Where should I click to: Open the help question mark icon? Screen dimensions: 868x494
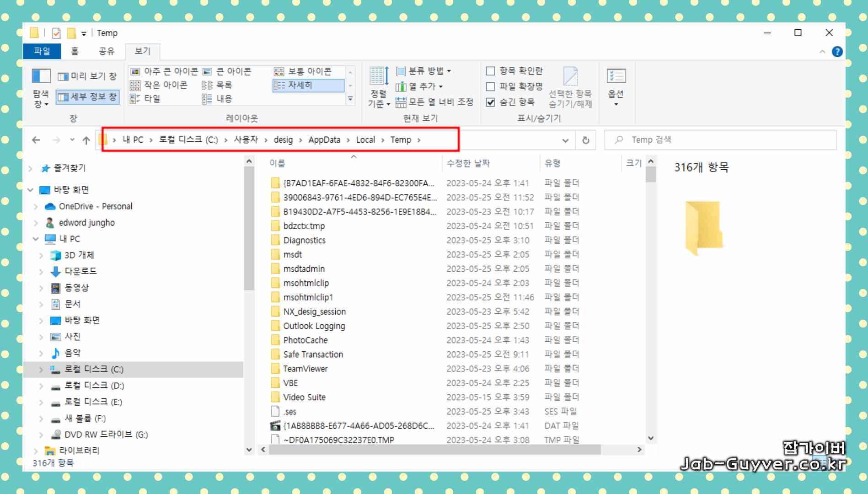click(837, 52)
